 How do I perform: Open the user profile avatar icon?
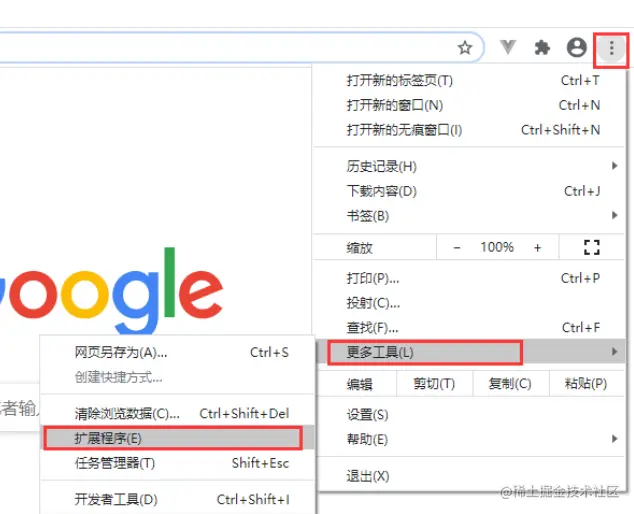tap(577, 47)
